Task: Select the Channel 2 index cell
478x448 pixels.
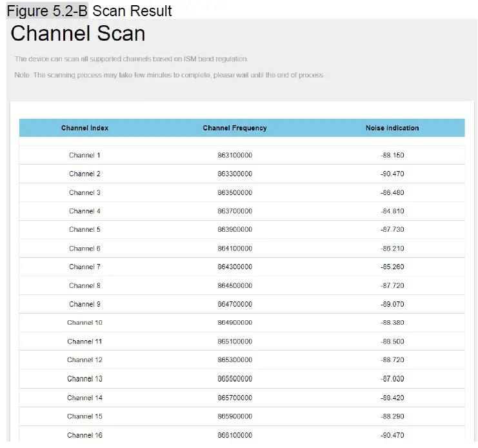Action: (85, 174)
